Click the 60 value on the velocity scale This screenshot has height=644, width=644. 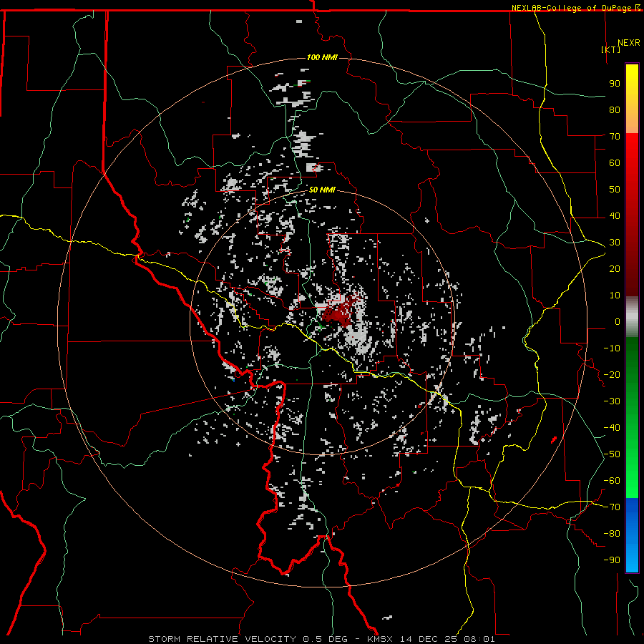click(x=615, y=162)
